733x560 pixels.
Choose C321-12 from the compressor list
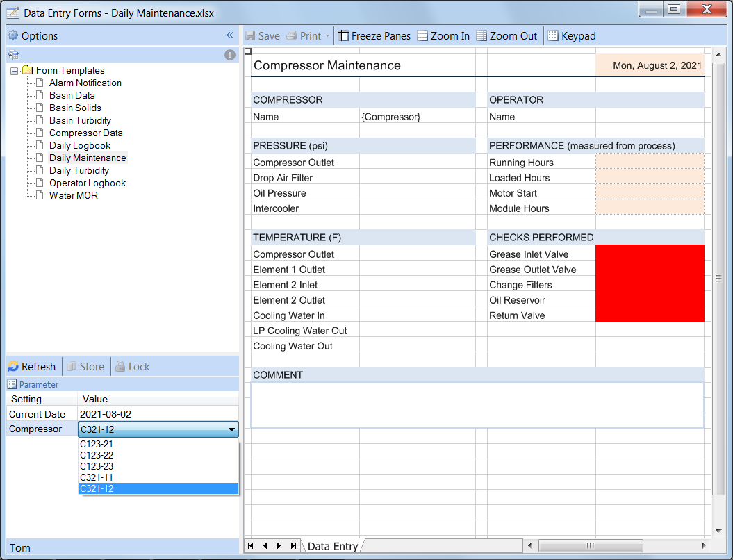click(x=158, y=489)
